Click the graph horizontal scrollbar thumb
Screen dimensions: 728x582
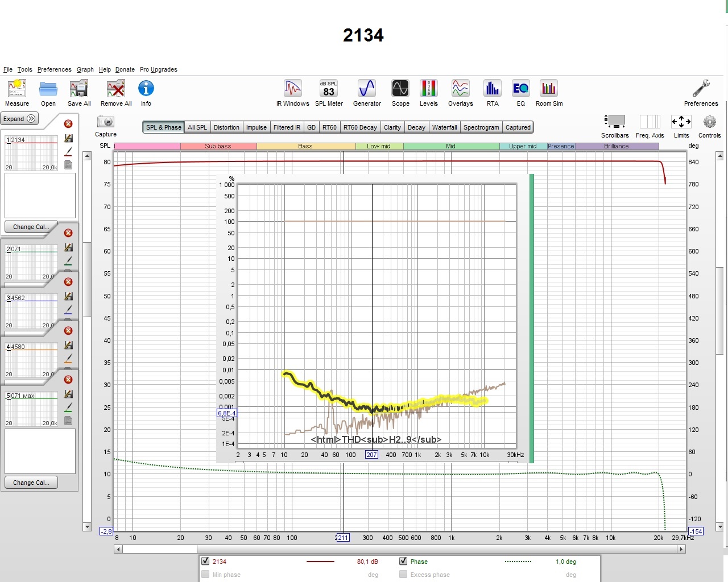click(x=160, y=549)
